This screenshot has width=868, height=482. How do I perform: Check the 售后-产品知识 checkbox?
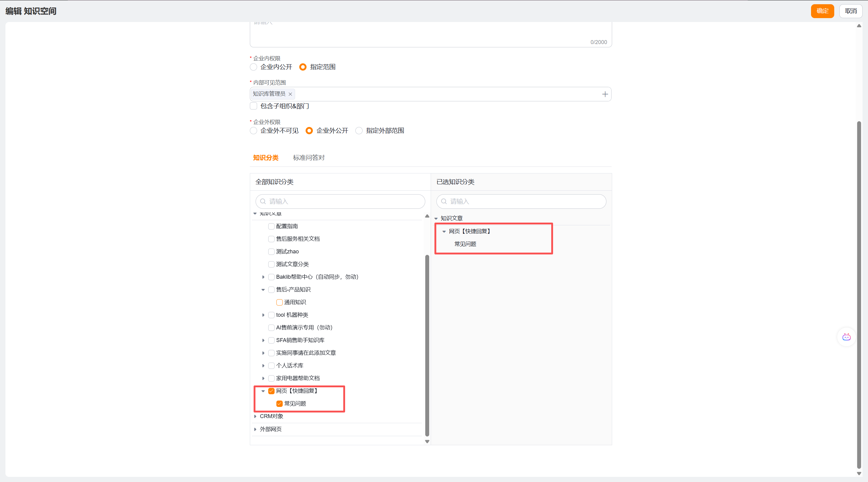pyautogui.click(x=271, y=290)
